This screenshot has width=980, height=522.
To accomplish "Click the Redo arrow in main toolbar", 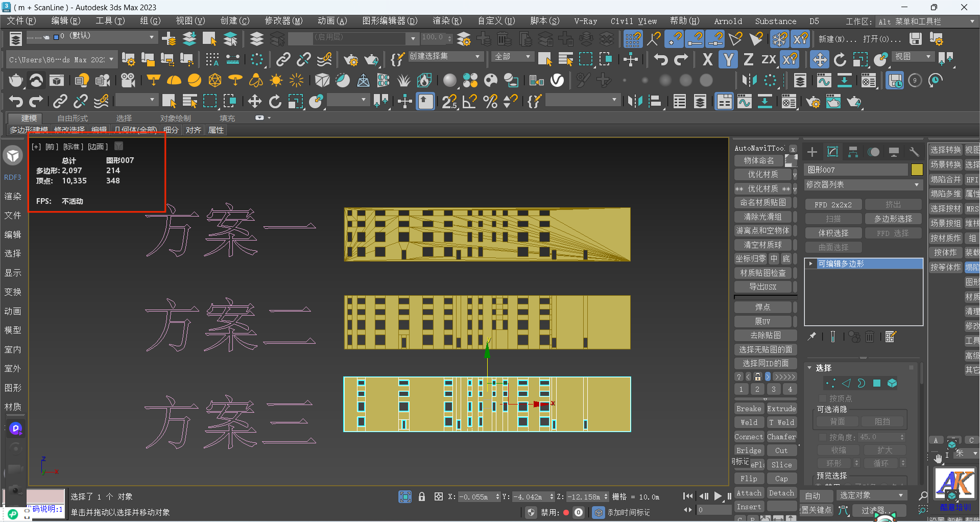I will pos(681,60).
